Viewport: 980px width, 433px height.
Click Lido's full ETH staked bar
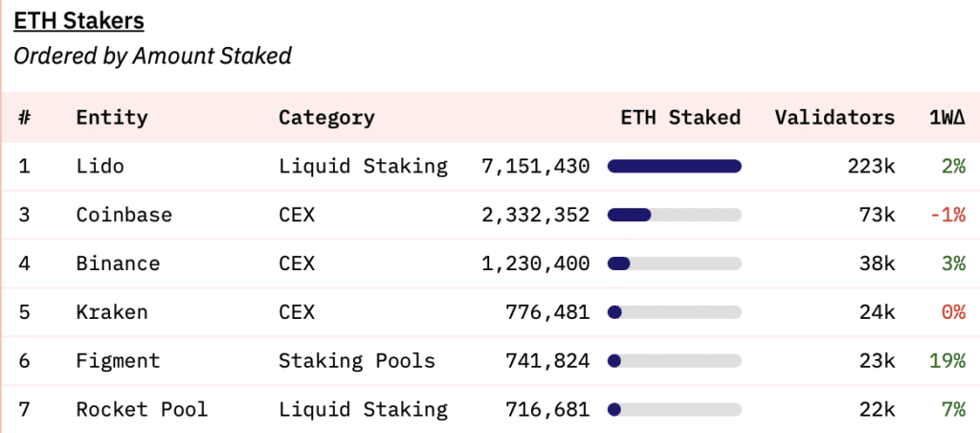674,167
